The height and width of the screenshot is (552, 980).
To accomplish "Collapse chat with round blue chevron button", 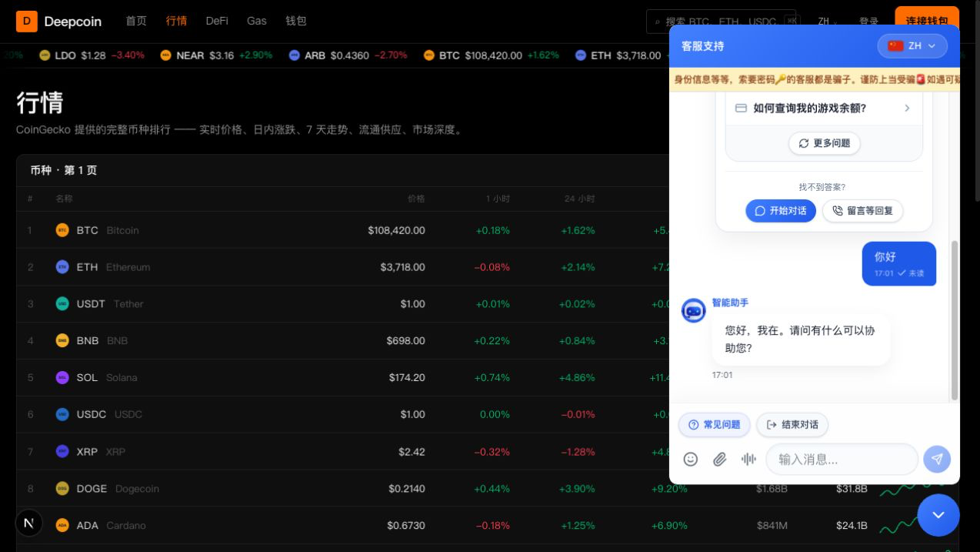I will pos(938,515).
